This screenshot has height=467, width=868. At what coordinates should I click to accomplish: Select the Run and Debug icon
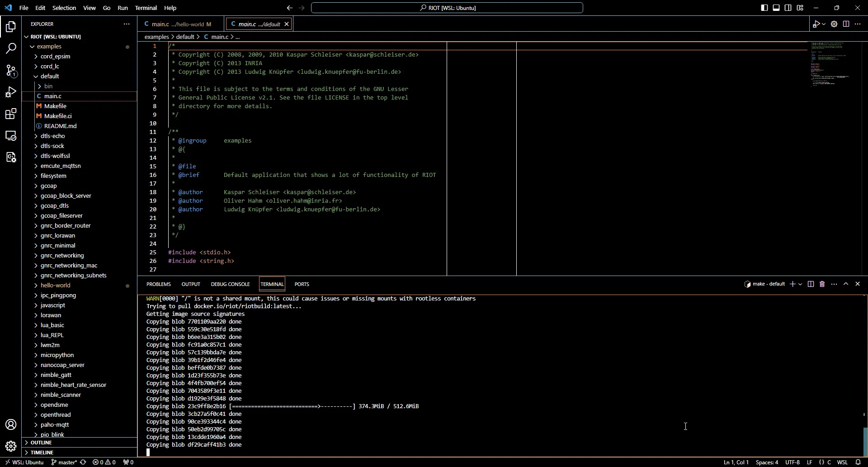coord(11,92)
